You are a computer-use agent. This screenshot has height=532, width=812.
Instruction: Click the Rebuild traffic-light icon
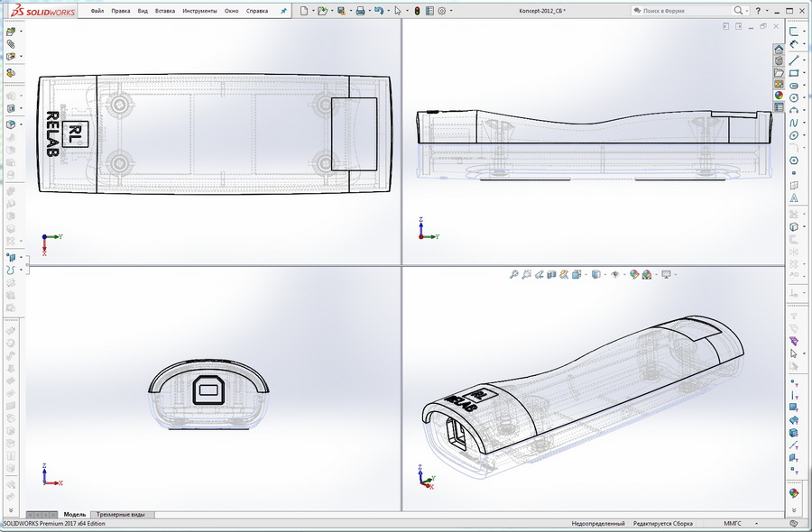(417, 10)
